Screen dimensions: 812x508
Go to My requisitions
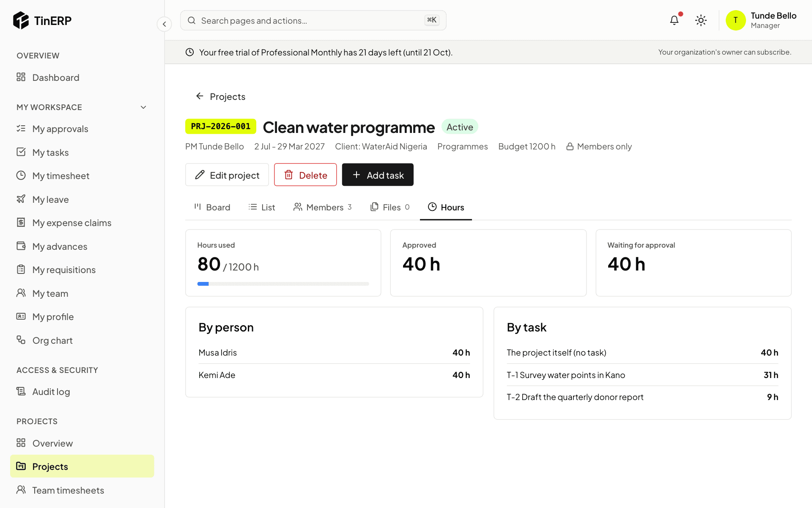82,270
